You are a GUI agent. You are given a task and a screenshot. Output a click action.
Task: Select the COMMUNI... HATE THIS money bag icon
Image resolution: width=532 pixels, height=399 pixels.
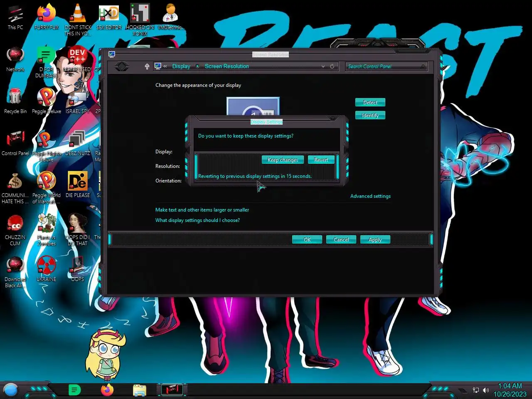[15, 188]
